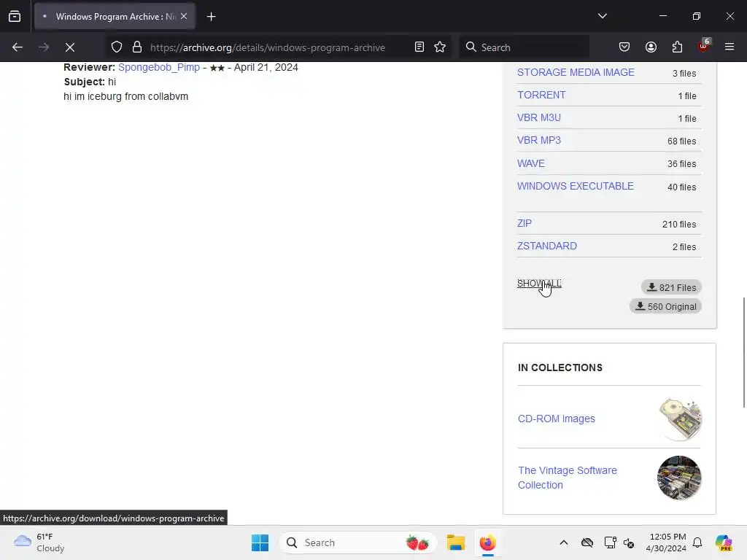
Task: Select "210 files" count text
Action: coord(679,225)
